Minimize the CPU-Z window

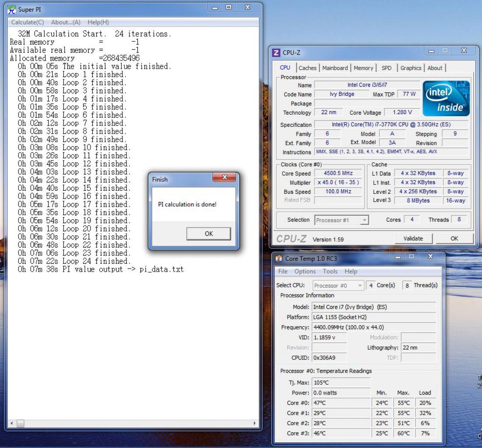click(431, 51)
